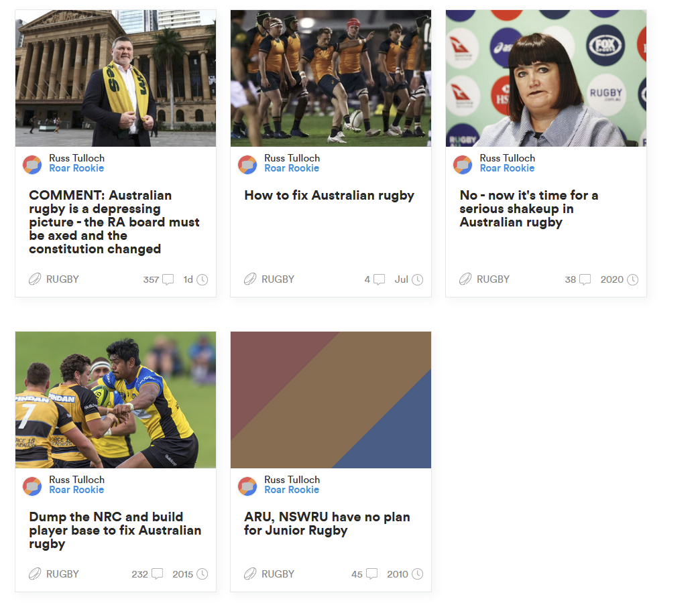Click rugby ball icon on the RA board article card
This screenshot has height=603, width=700.
(x=35, y=279)
